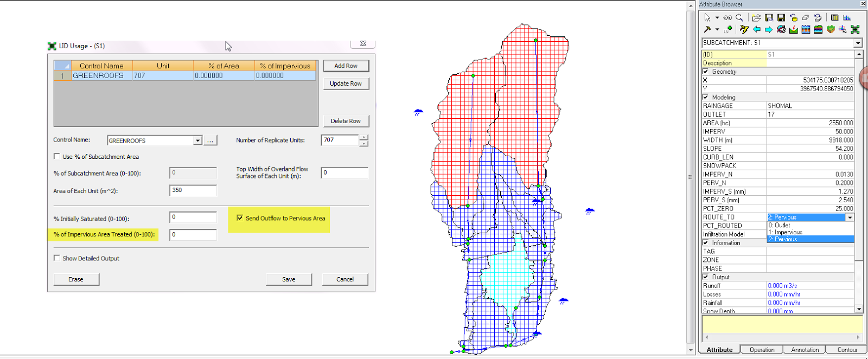This screenshot has width=868, height=359.
Task: Click the floppy icon with small page overlay
Action: point(769,18)
